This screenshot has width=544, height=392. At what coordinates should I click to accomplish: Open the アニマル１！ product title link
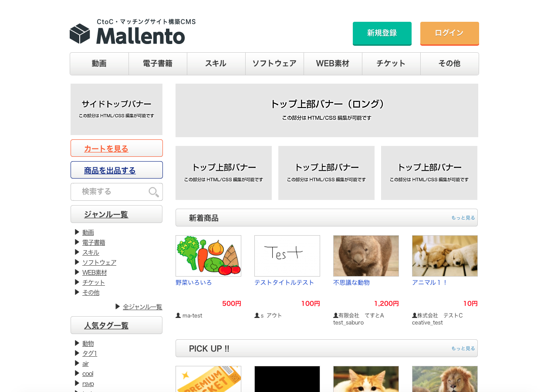(x=429, y=282)
